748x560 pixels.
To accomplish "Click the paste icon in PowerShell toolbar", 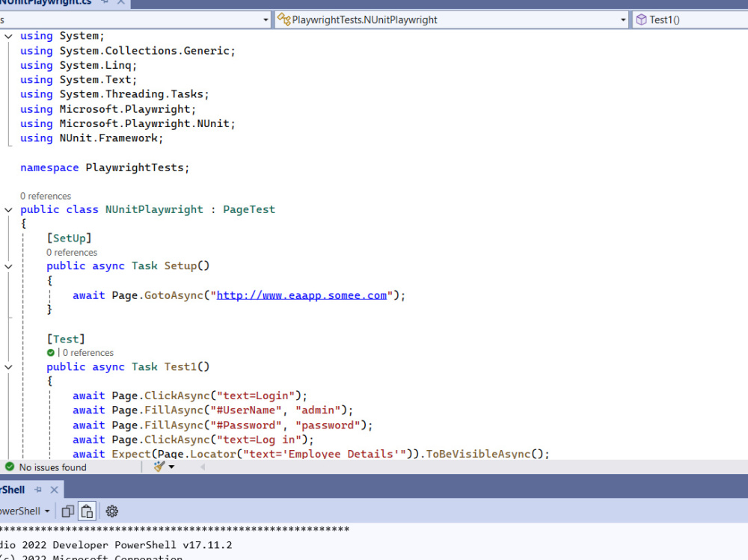I will [87, 511].
